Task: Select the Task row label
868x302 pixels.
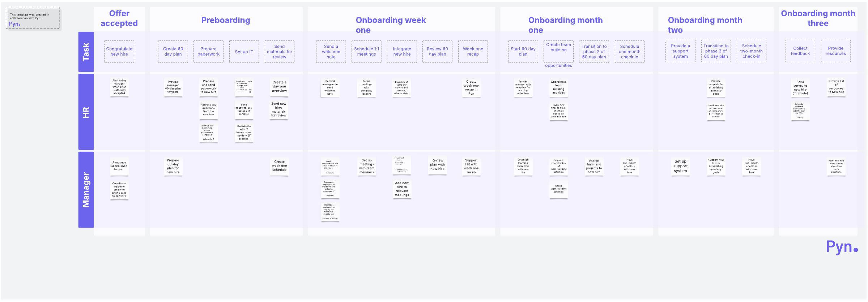Action: pos(86,52)
